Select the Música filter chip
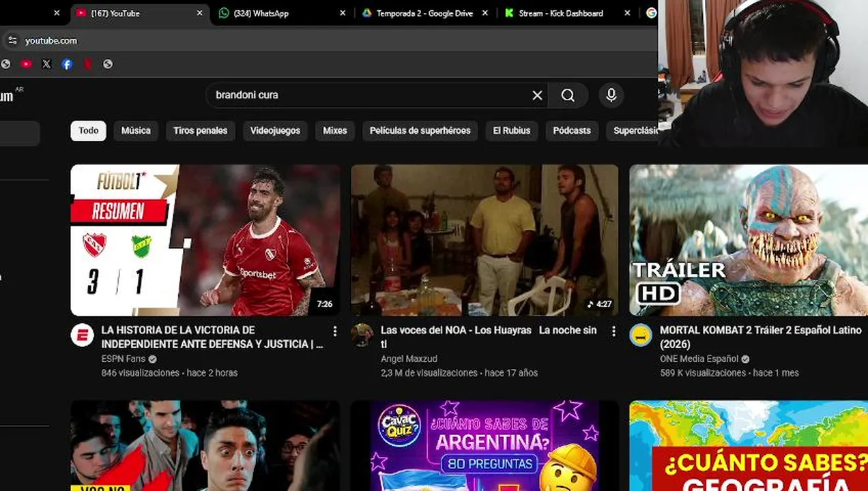Screen dimensions: 868x491 coord(136,130)
